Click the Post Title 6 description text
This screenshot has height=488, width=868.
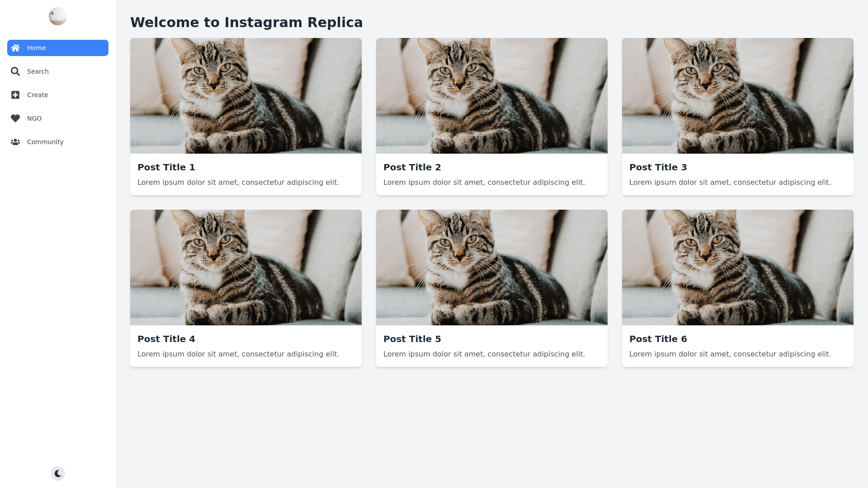[x=730, y=354]
